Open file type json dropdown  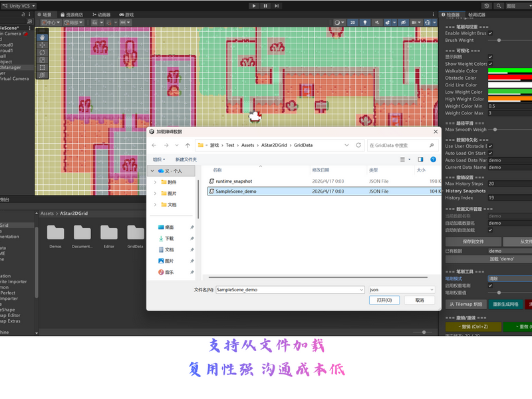point(402,290)
